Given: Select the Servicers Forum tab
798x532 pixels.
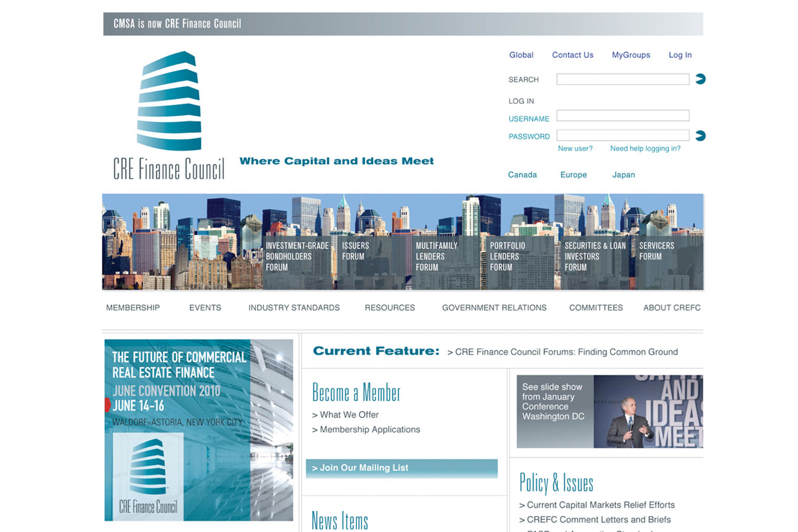Looking at the screenshot, I should (656, 251).
